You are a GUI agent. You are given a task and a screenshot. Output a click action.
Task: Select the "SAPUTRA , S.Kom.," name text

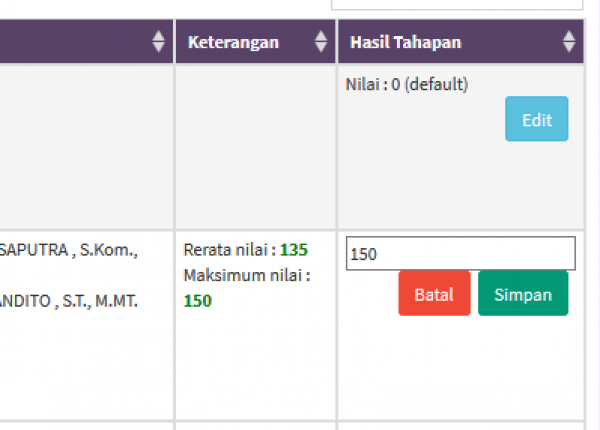tap(69, 250)
